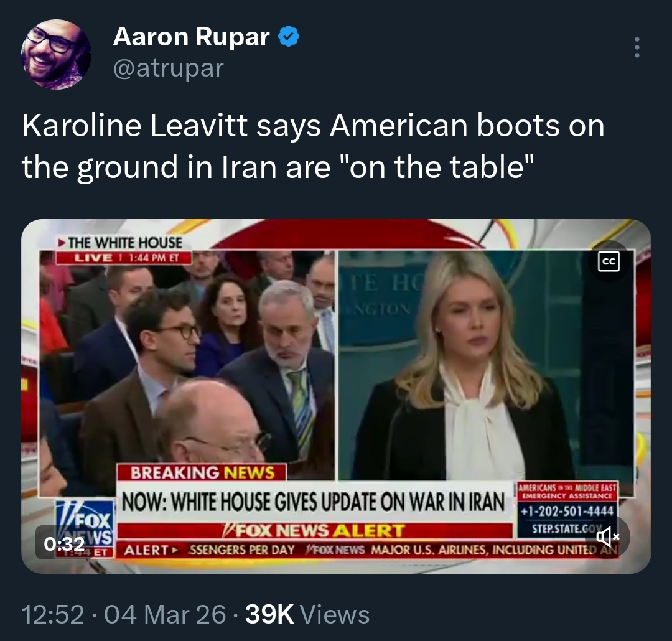
Task: View the 39K Views analytics
Action: [x=307, y=614]
